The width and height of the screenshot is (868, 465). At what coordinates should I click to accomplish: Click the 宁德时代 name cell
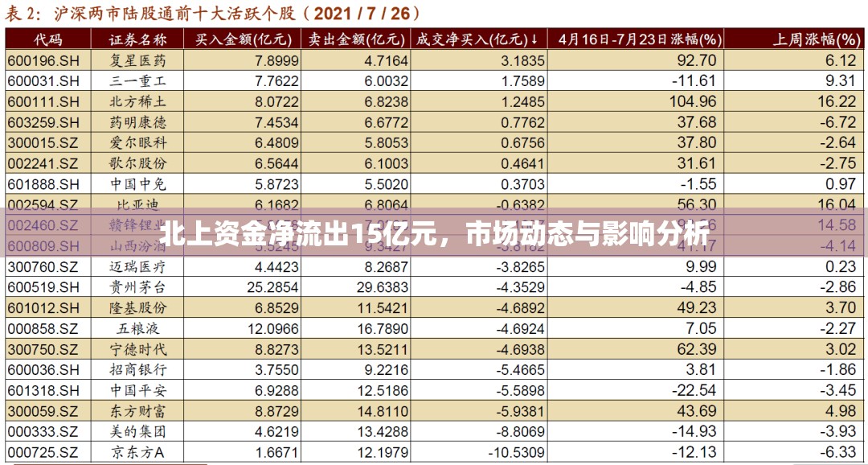137,350
